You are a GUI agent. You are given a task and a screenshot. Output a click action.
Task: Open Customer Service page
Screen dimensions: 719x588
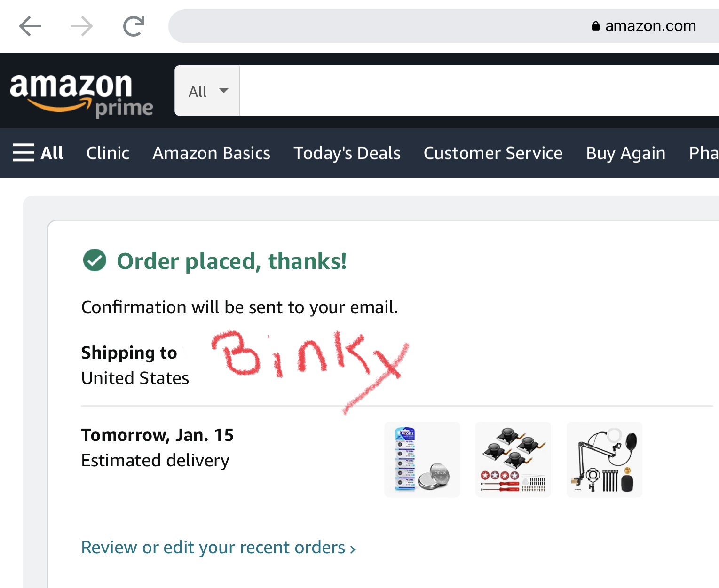[x=493, y=153]
